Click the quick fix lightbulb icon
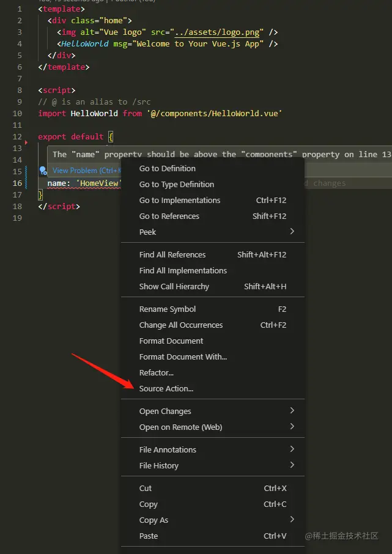392x554 pixels. (x=42, y=170)
